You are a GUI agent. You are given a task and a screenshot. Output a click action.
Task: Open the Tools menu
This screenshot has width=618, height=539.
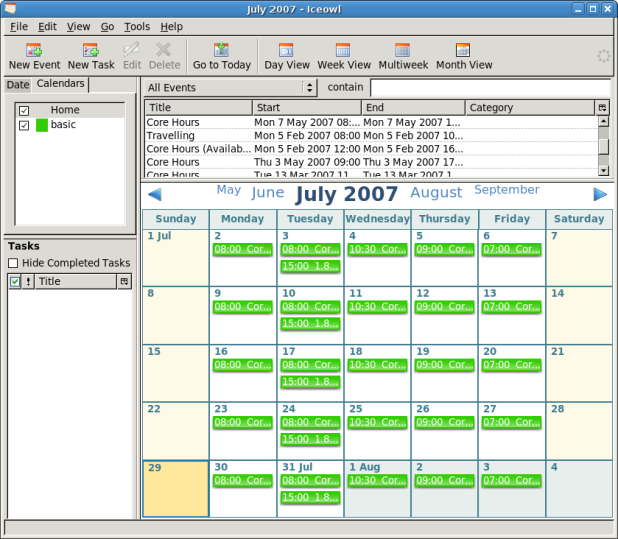point(137,26)
